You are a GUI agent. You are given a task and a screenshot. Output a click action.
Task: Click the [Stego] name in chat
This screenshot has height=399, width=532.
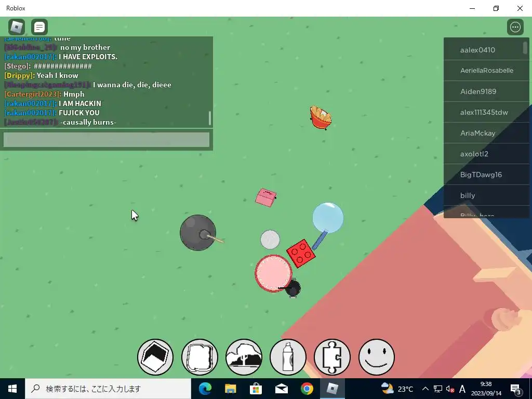coord(18,66)
